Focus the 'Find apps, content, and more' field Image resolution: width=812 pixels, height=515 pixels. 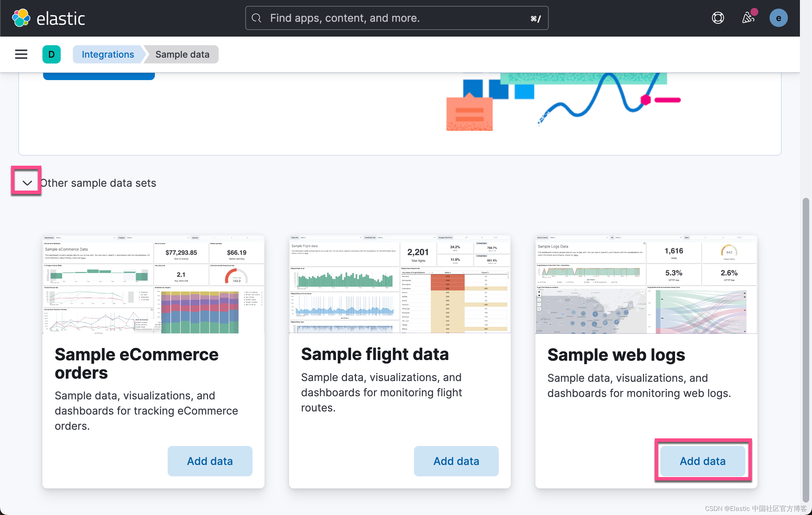pyautogui.click(x=397, y=18)
